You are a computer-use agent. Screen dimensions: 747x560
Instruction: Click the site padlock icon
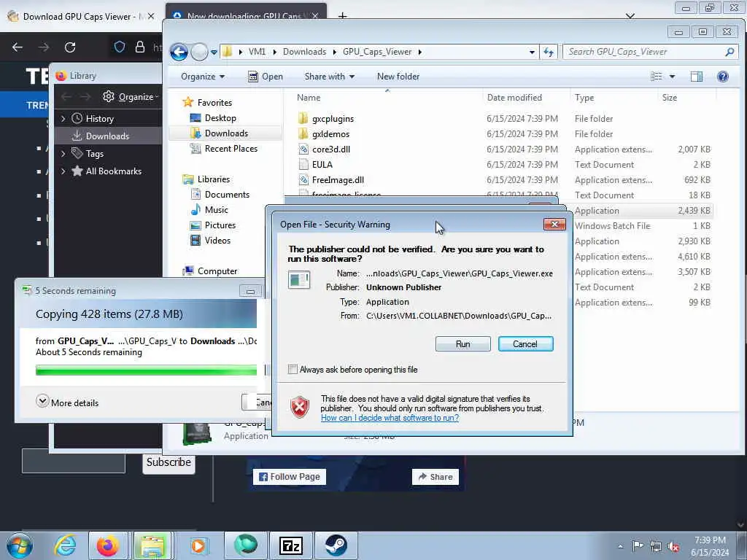139,47
